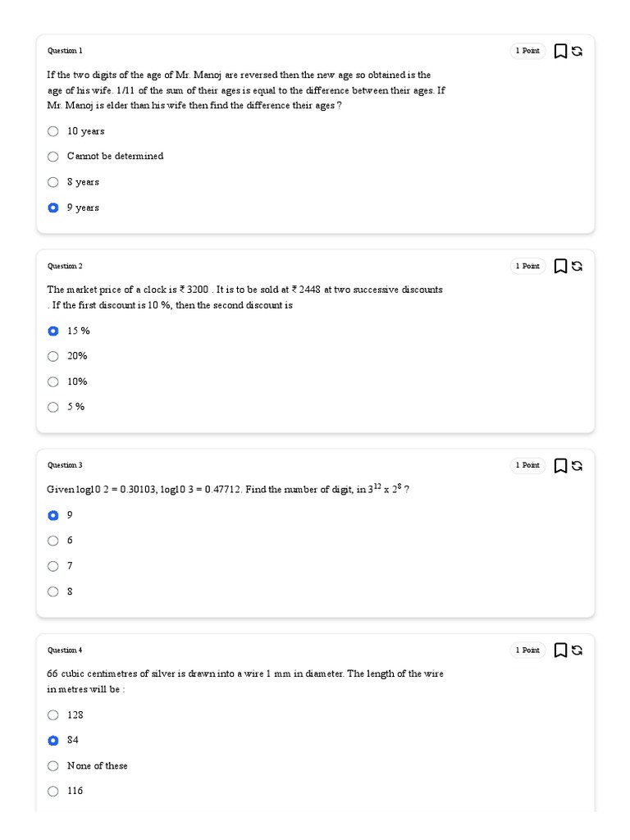The width and height of the screenshot is (630, 840).
Task: Select the '10 years' answer option
Action: (x=53, y=131)
